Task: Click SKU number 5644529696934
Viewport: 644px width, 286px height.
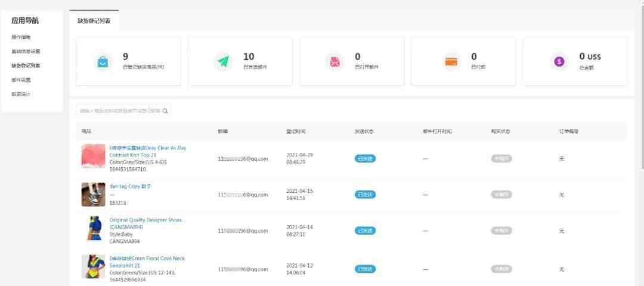Action: click(128, 280)
